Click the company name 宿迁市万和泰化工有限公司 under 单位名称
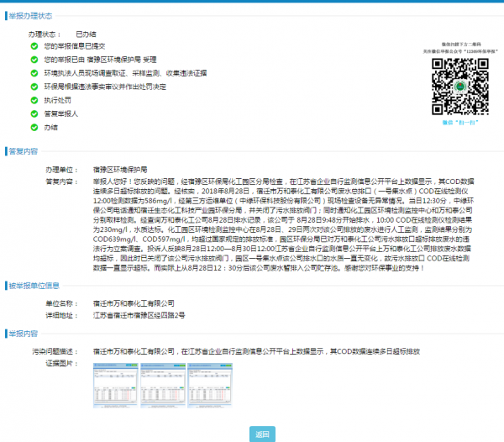 pos(134,303)
